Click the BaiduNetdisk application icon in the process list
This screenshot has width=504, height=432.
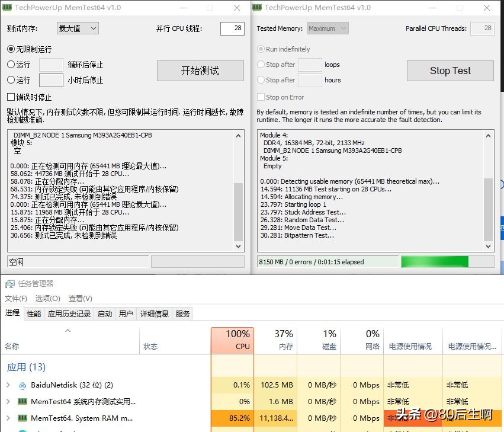[x=23, y=385]
